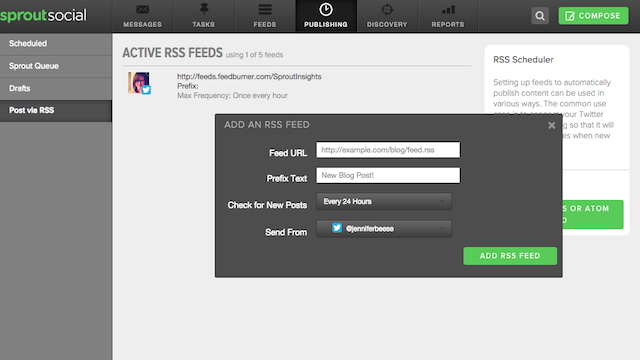Viewport: 640px width, 360px height.
Task: Click the search magnifier icon
Action: (540, 16)
